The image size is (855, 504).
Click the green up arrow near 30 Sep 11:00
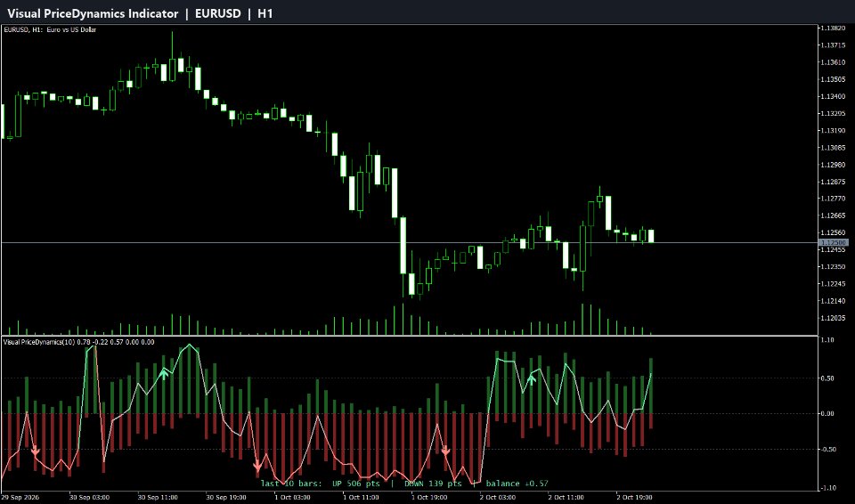(x=164, y=374)
